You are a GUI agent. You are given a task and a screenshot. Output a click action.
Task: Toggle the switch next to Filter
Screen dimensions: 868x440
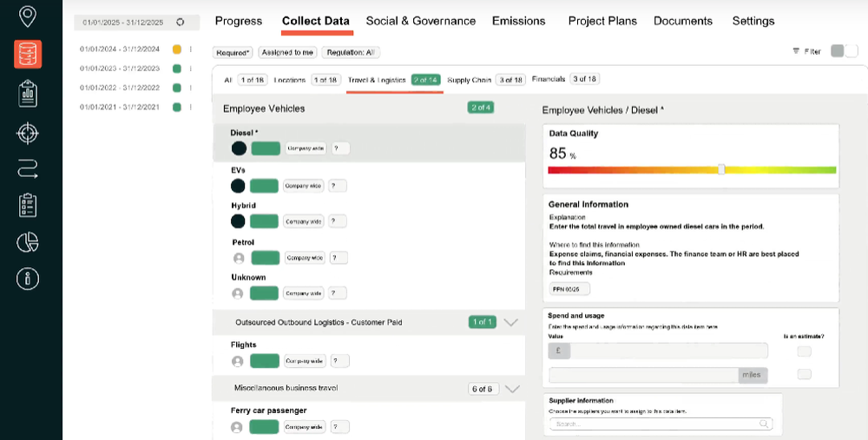click(x=845, y=51)
